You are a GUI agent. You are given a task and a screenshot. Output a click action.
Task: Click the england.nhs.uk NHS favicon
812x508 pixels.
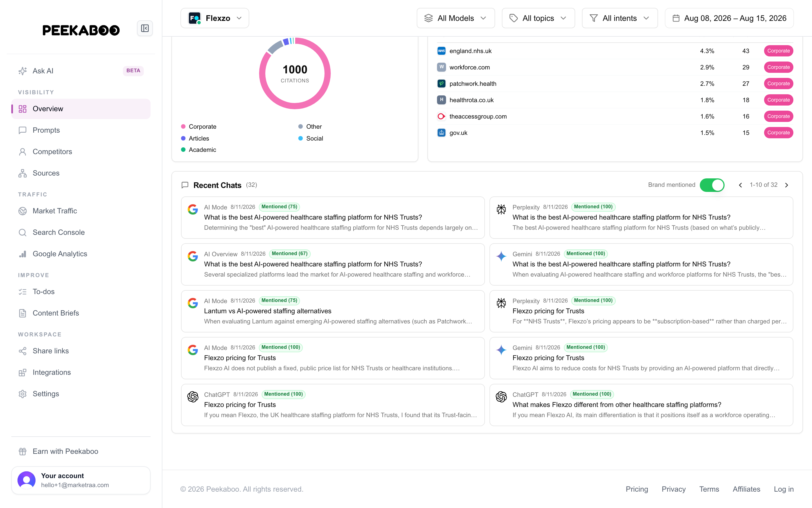tap(441, 51)
